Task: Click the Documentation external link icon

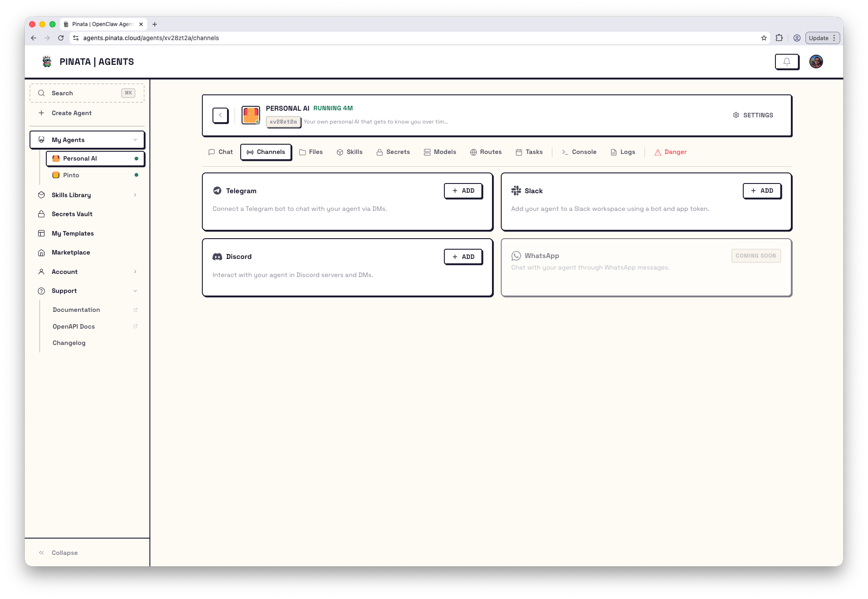Action: (135, 310)
